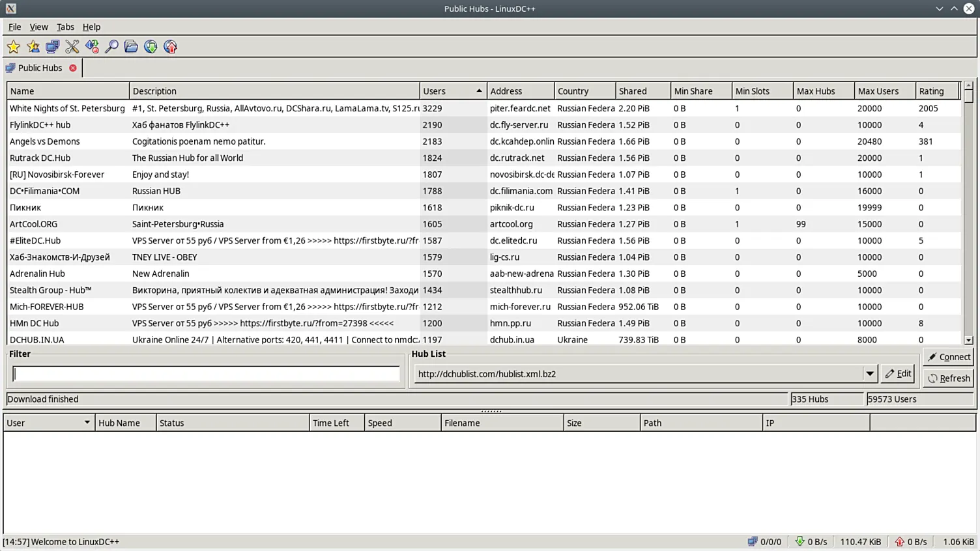Open the View menu
Image resolution: width=980 pixels, height=551 pixels.
coord(38,27)
